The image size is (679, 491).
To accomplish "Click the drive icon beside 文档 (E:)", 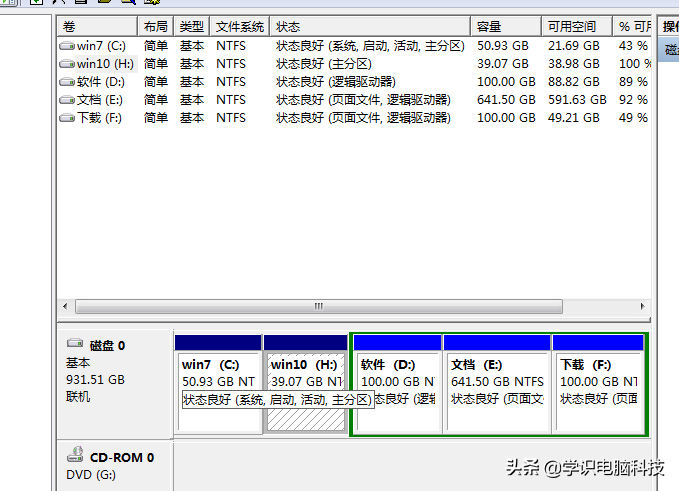I will [x=67, y=100].
